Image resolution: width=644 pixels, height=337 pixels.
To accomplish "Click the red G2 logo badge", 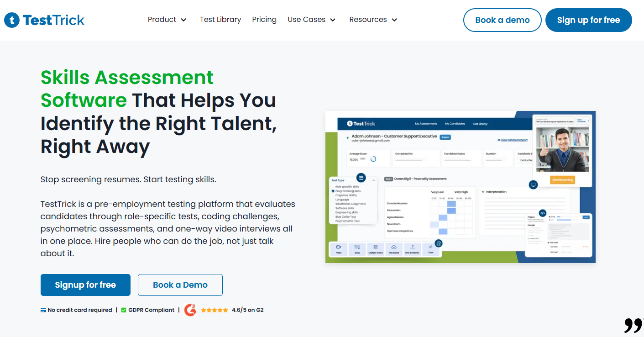I will coord(190,310).
